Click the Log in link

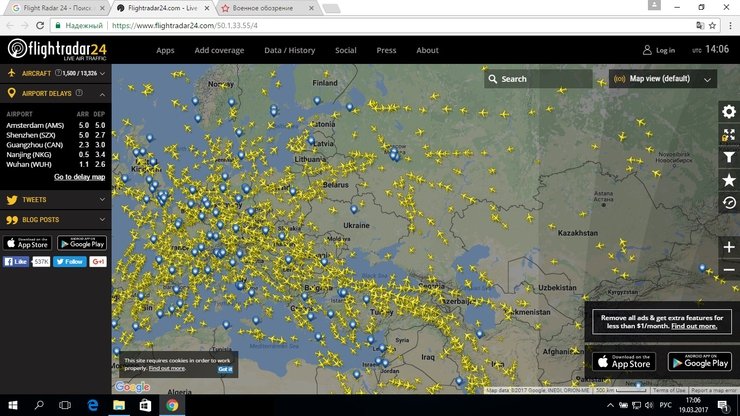[659, 50]
